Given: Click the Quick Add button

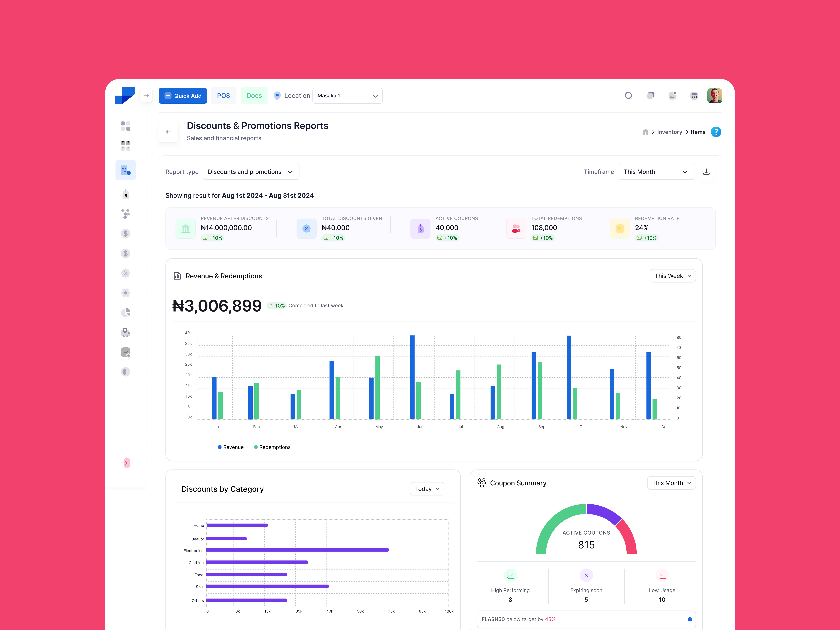Looking at the screenshot, I should (183, 96).
